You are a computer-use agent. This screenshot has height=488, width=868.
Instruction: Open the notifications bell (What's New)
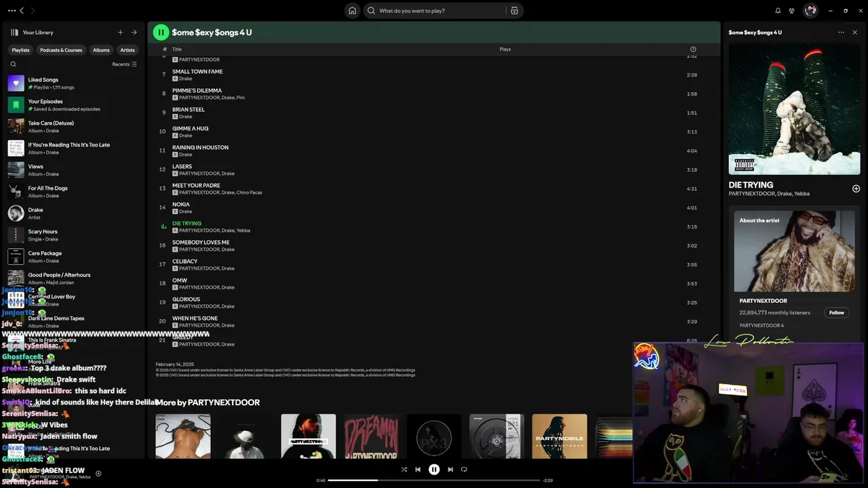(x=778, y=11)
